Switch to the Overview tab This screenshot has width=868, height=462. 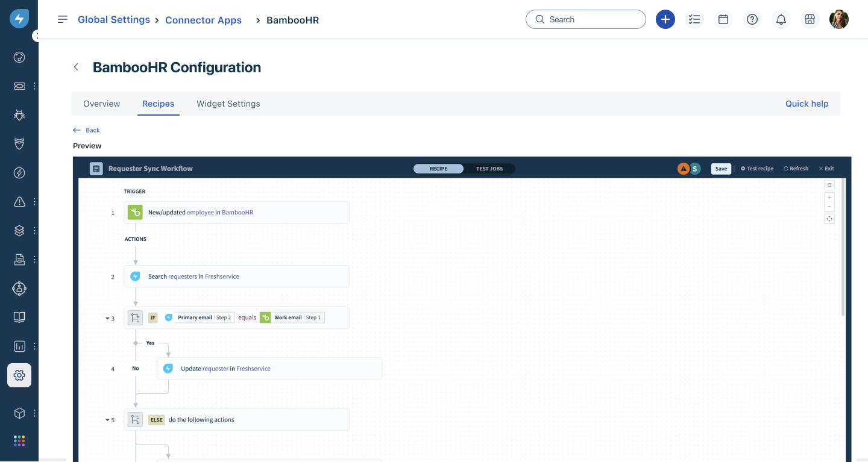[x=102, y=104]
